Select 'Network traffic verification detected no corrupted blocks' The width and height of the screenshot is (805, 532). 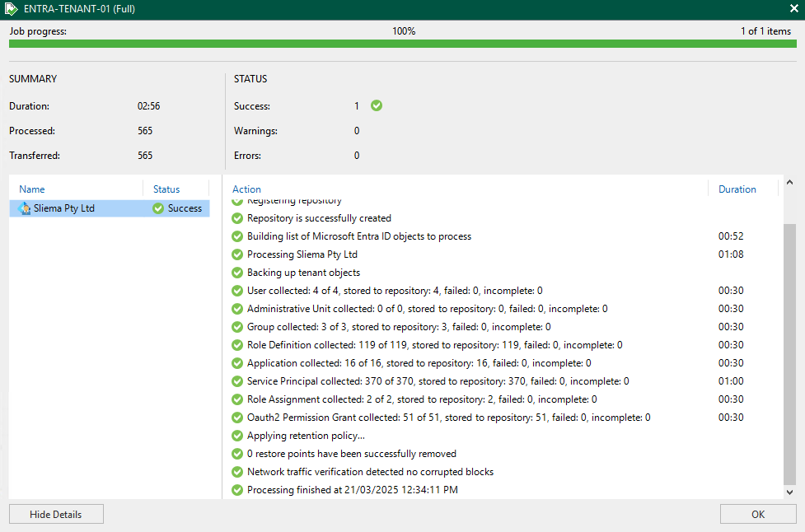(x=370, y=472)
